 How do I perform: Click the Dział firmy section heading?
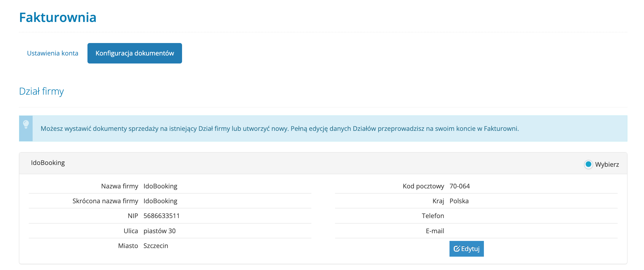tap(42, 91)
